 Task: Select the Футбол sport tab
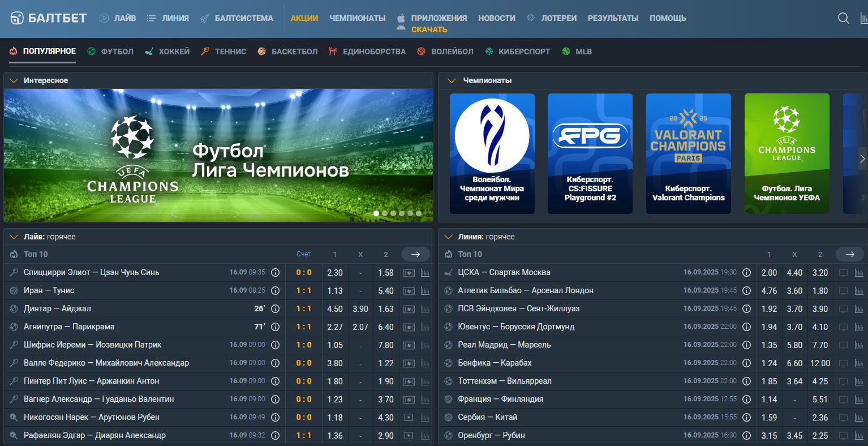(110, 52)
